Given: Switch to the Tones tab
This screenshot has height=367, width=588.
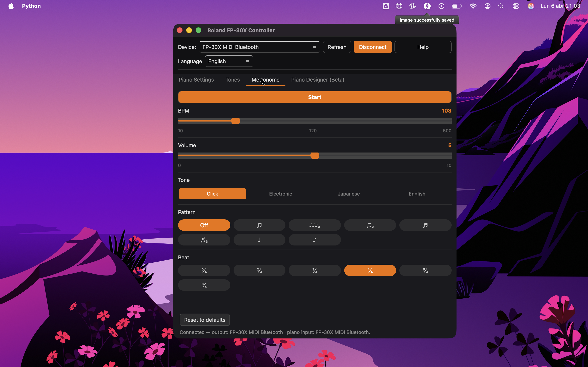Looking at the screenshot, I should (232, 80).
